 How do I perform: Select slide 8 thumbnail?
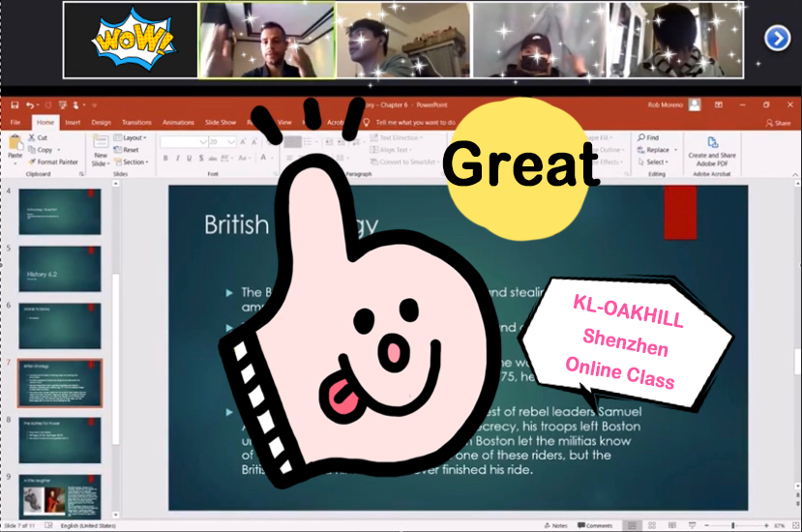[60, 440]
